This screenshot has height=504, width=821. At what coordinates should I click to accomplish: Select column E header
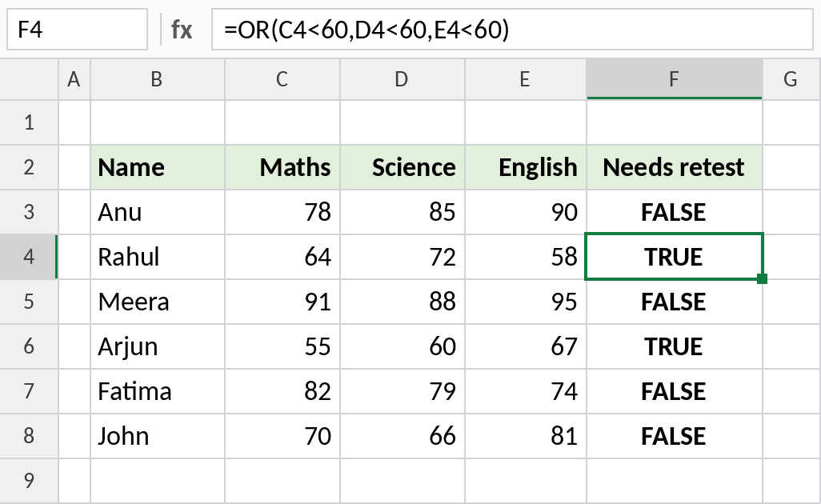(x=526, y=79)
